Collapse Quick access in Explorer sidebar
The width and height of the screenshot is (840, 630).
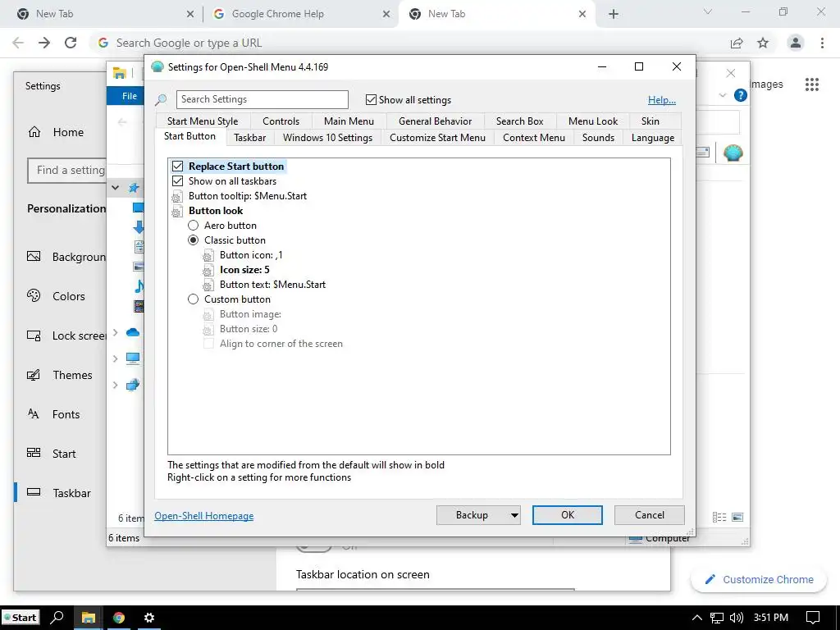[115, 188]
